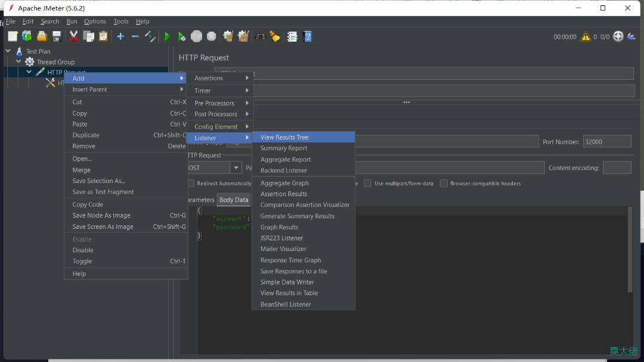Click the large grey Stop icon

(196, 36)
